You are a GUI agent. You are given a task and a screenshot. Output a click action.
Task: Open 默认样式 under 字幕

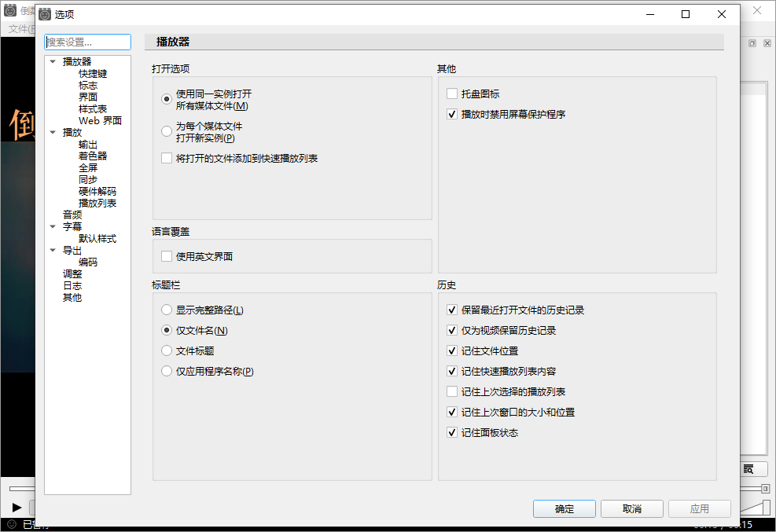pos(97,238)
